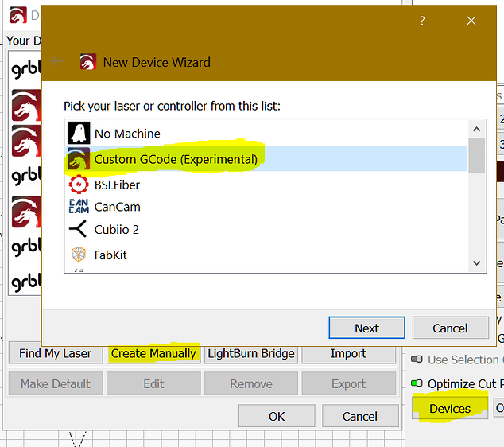This screenshot has width=504, height=447.
Task: Select the CanCam logo icon
Action: coord(79,207)
